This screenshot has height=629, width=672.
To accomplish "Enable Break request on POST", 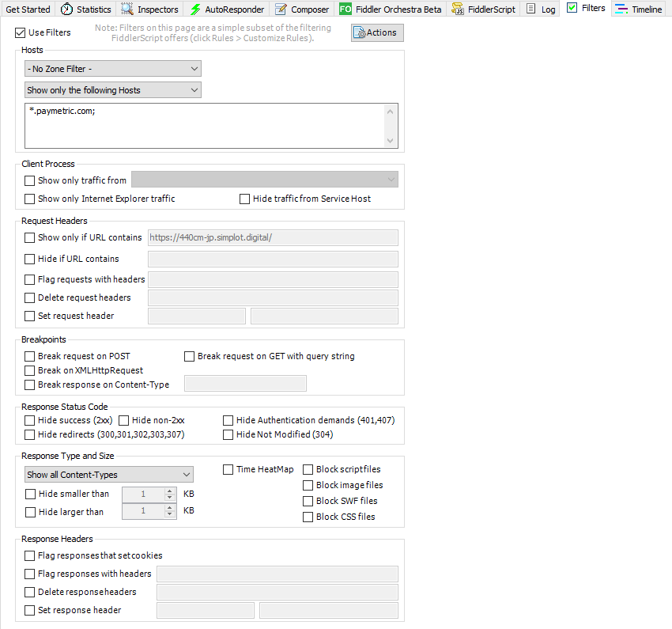I will pyautogui.click(x=30, y=356).
